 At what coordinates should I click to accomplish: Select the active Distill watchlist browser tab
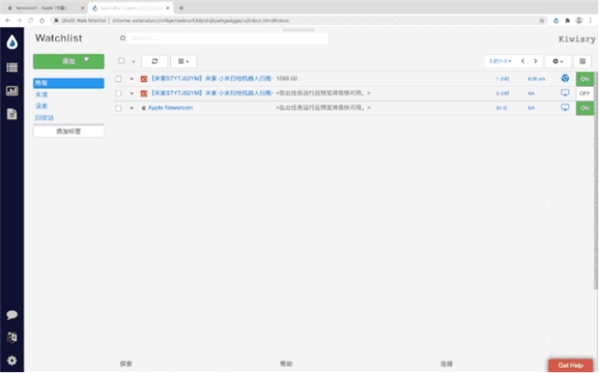click(x=130, y=8)
